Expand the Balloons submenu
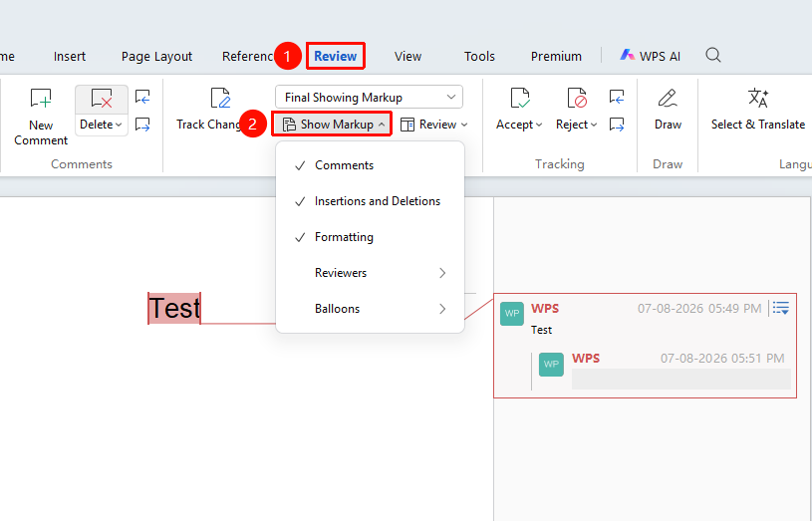Viewport: 812px width, 521px height. tap(371, 309)
